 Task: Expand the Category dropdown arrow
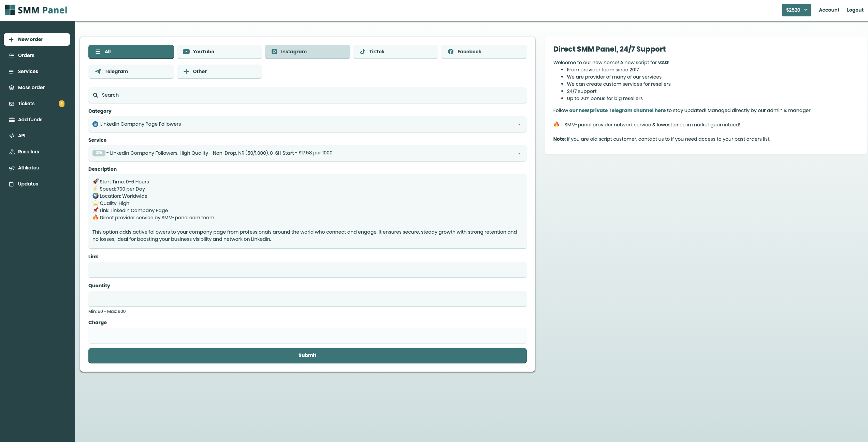point(519,124)
